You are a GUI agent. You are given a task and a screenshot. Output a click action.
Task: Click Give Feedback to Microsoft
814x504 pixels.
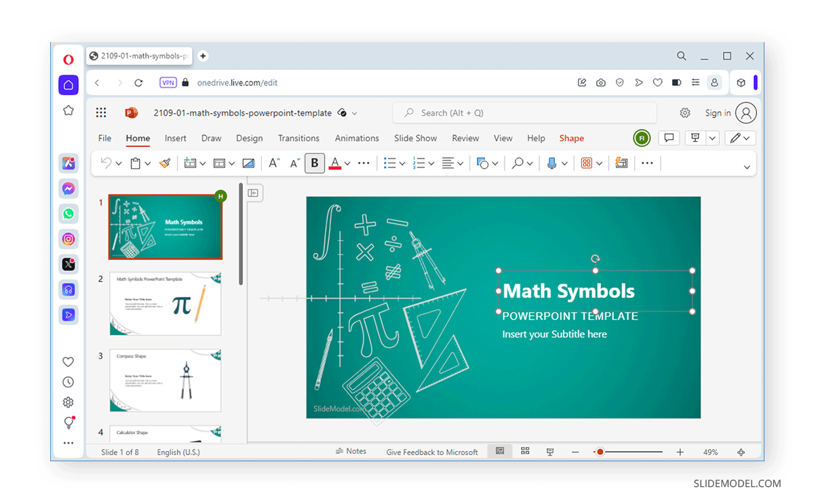pyautogui.click(x=432, y=452)
